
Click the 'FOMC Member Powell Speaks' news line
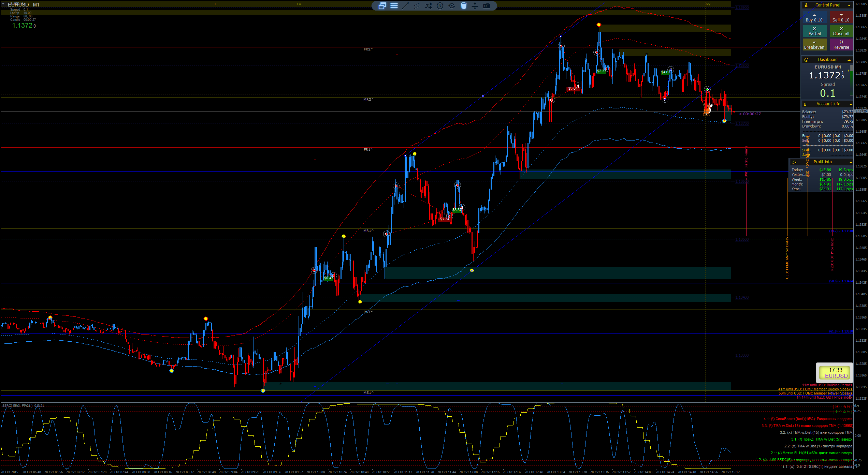tap(815, 394)
